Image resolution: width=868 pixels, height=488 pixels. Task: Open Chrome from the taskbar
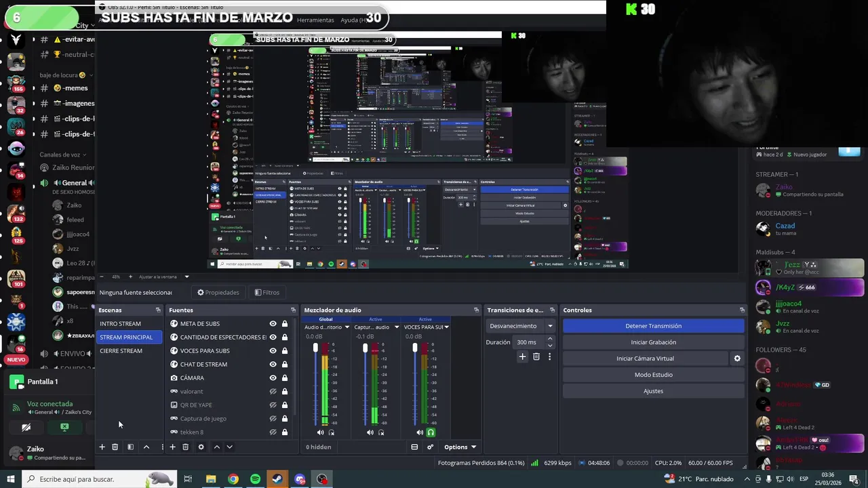(x=233, y=479)
